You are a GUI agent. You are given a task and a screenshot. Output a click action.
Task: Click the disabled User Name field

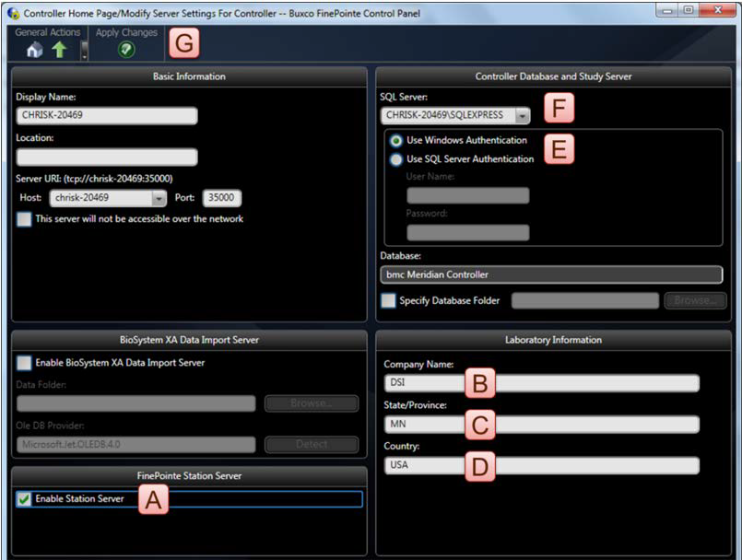468,195
